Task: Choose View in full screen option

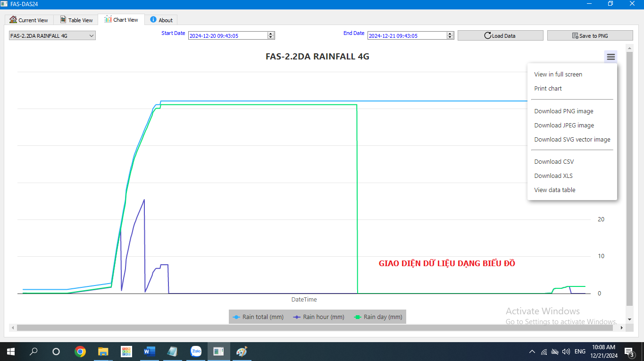Action: point(558,74)
